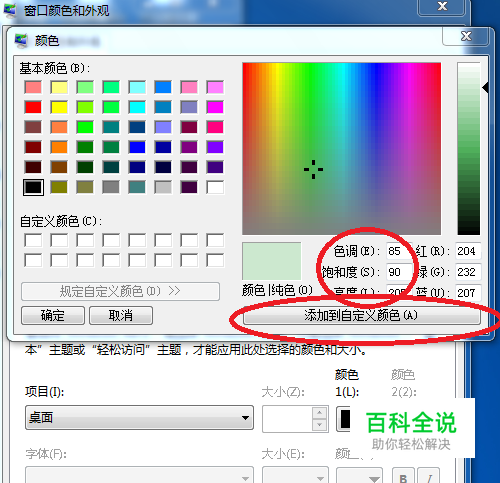Image resolution: width=500 pixels, height=483 pixels.
Task: Click the 色调 hue value field
Action: click(399, 251)
